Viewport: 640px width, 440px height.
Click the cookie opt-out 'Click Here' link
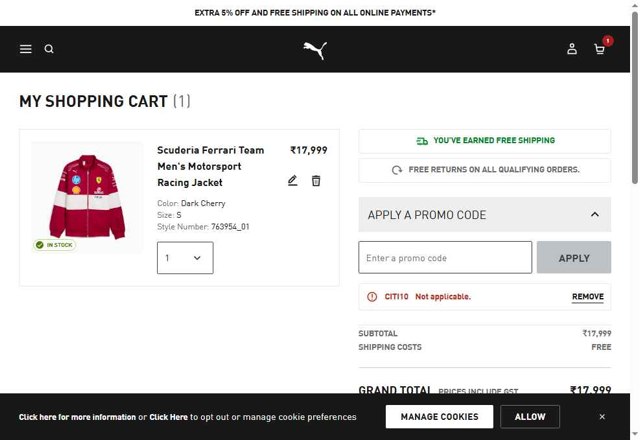click(169, 417)
